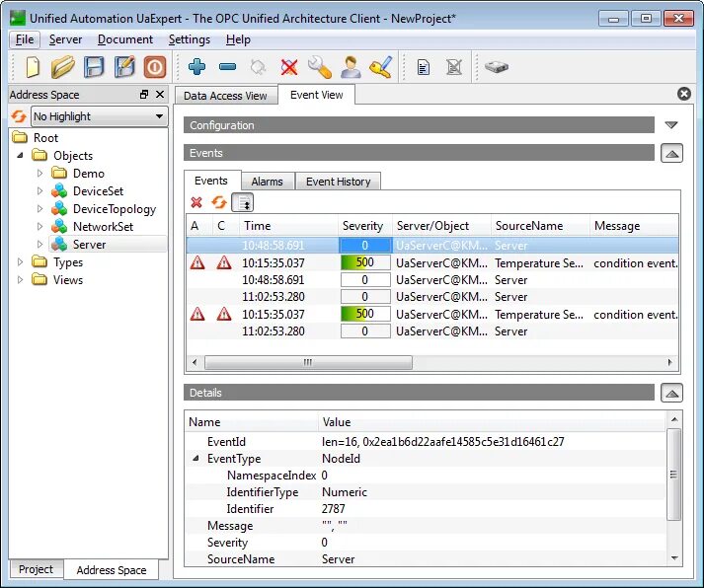
Task: Click the wrench server settings icon
Action: tap(320, 67)
